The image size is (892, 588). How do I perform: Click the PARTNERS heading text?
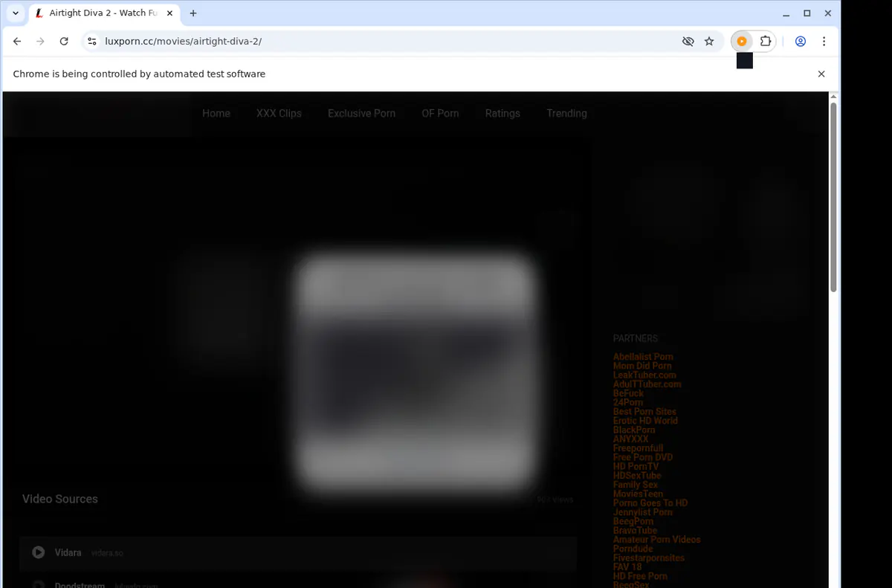[636, 338]
